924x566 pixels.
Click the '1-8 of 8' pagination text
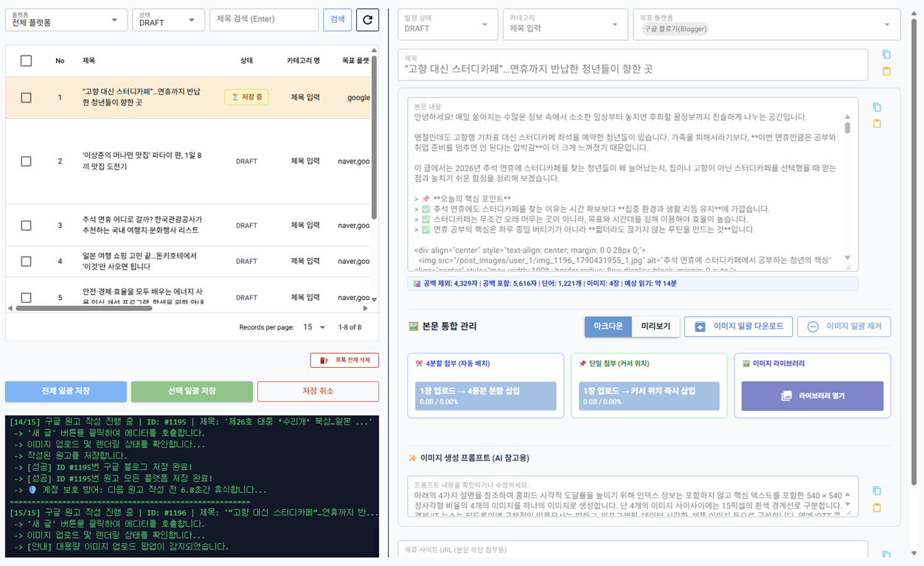pyautogui.click(x=350, y=327)
